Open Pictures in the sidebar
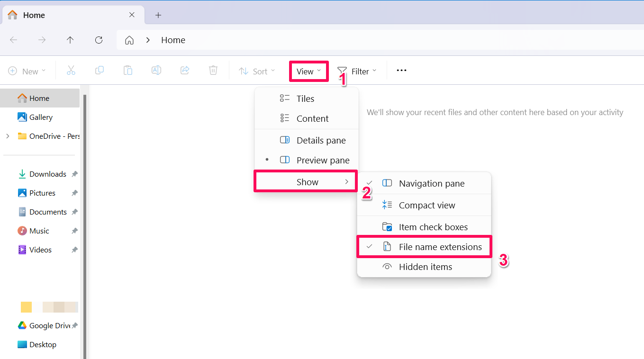Image resolution: width=644 pixels, height=359 pixels. (x=37, y=193)
